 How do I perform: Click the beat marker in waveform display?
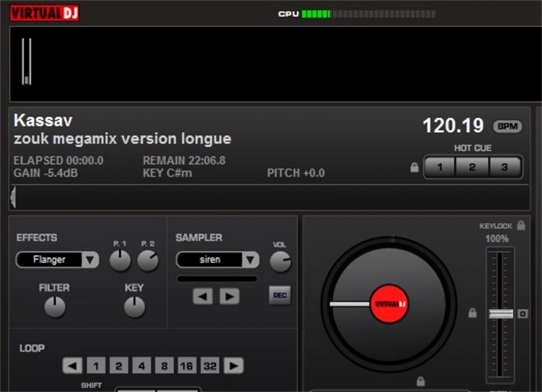(x=26, y=62)
